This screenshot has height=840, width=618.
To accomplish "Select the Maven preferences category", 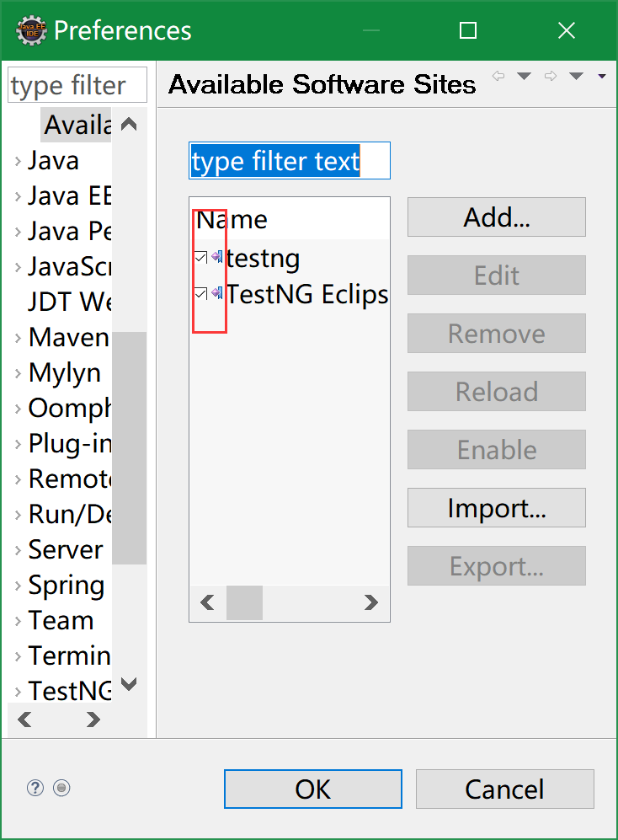I will click(69, 337).
